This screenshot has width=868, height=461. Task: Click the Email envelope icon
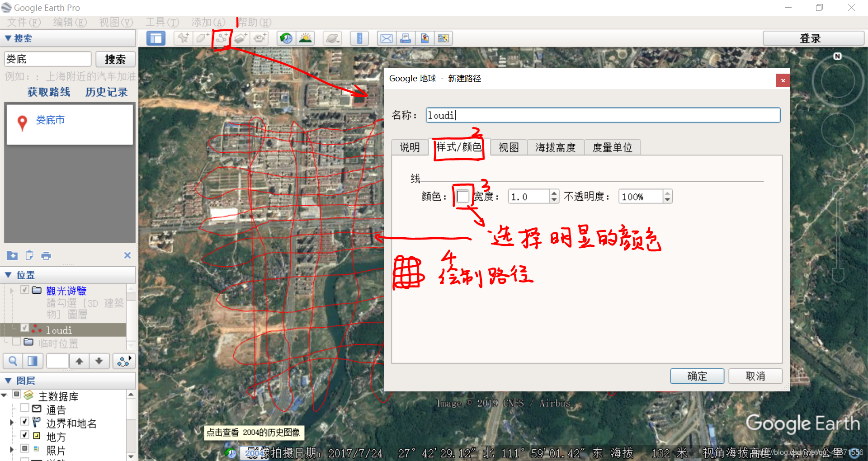pos(387,38)
